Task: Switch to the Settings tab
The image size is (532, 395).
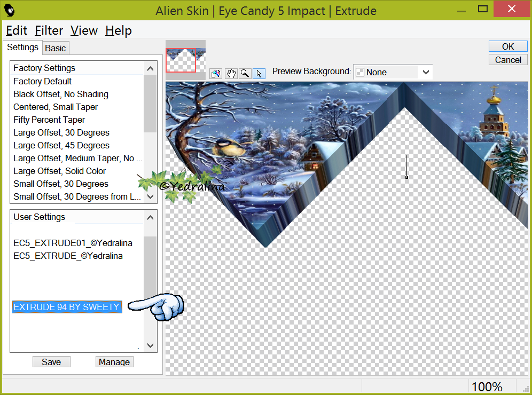Action: click(22, 47)
